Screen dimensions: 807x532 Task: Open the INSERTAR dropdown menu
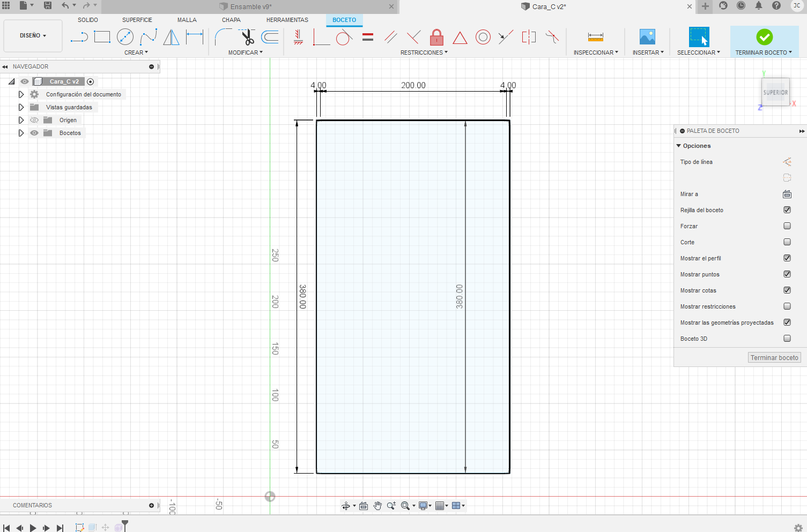click(x=648, y=53)
